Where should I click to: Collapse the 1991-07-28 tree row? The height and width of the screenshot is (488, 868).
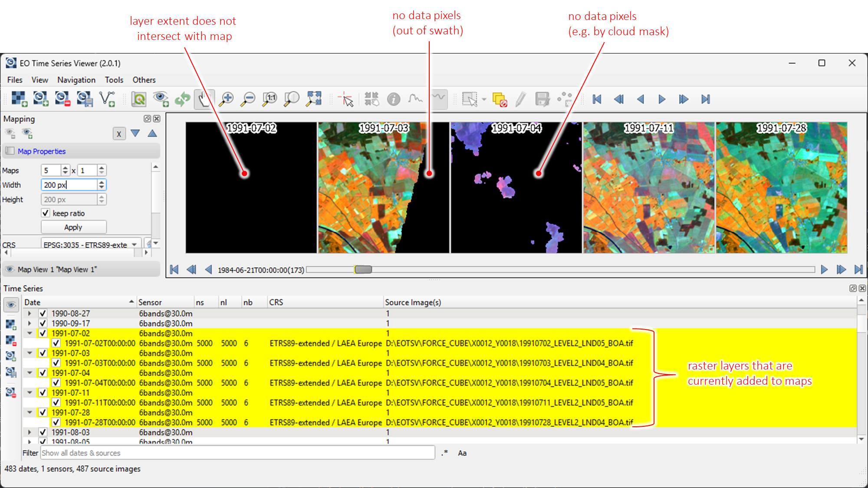tap(30, 412)
